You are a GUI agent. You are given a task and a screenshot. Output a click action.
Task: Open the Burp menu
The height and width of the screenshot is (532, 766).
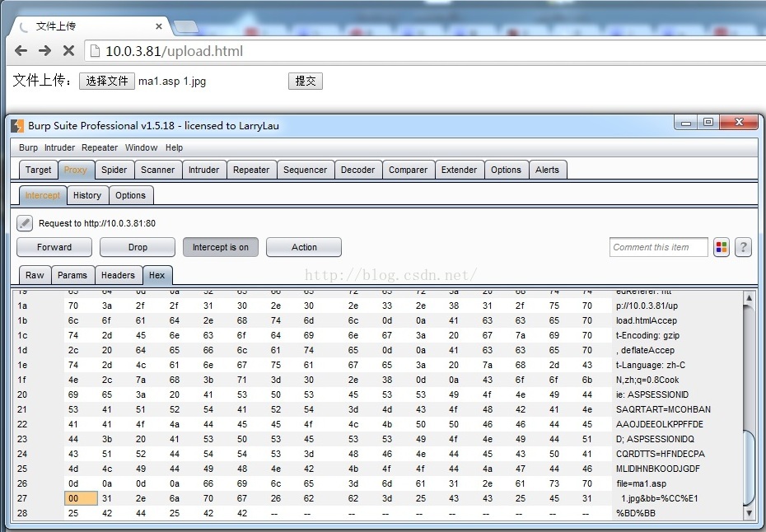[28, 147]
